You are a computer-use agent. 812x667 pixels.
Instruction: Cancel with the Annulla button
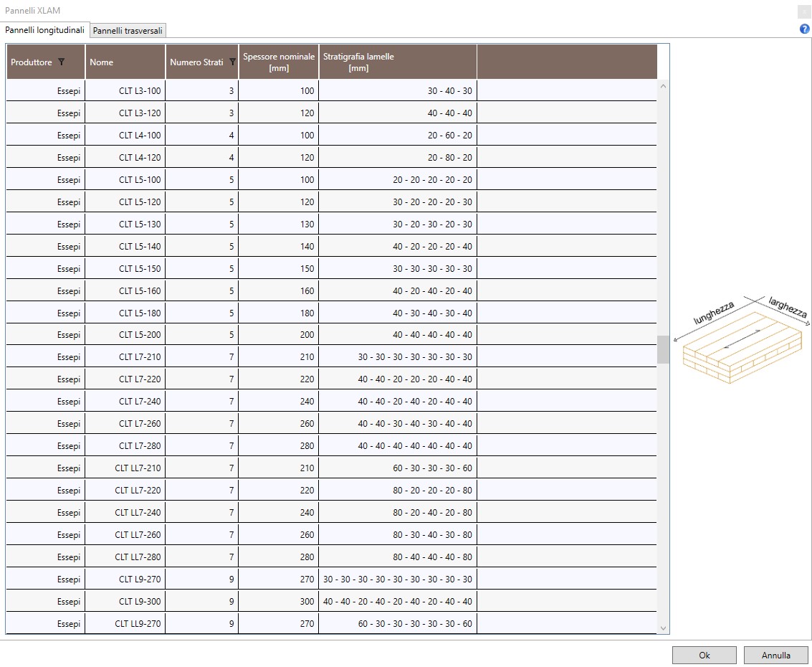pyautogui.click(x=775, y=655)
